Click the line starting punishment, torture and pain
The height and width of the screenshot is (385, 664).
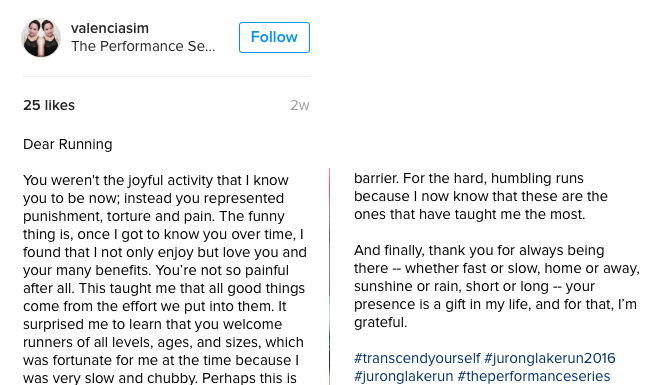coord(154,216)
